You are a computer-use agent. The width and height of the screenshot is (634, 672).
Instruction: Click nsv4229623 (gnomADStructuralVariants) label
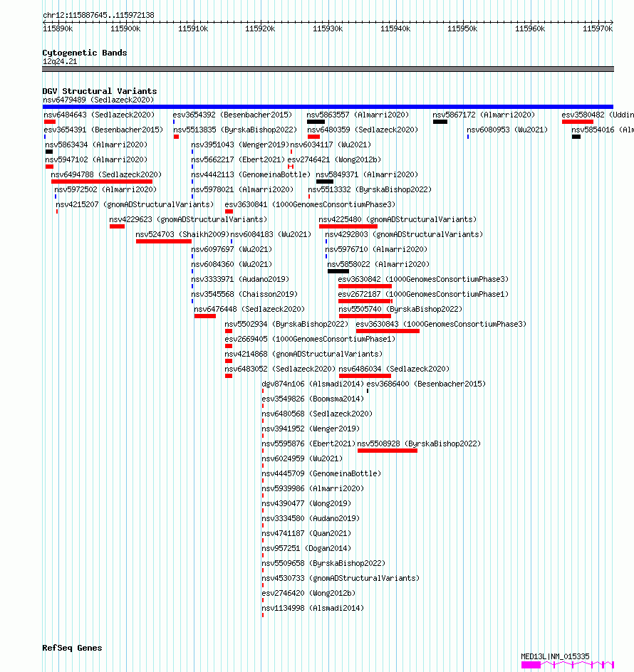click(188, 220)
